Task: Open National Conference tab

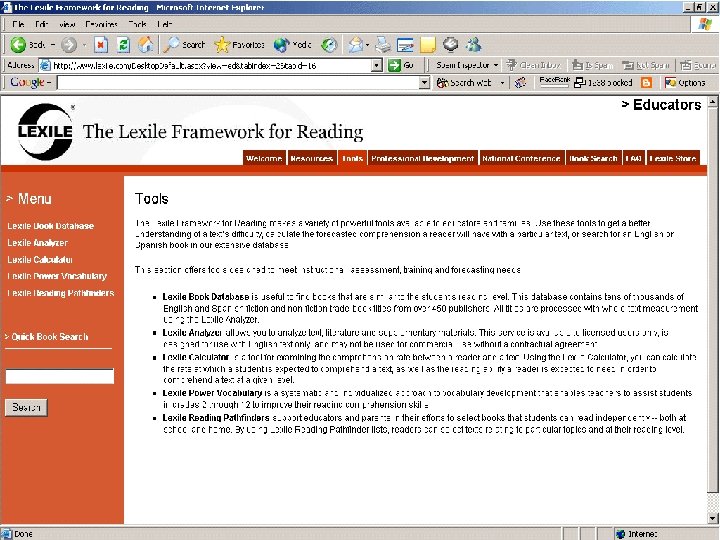Action: 521,158
